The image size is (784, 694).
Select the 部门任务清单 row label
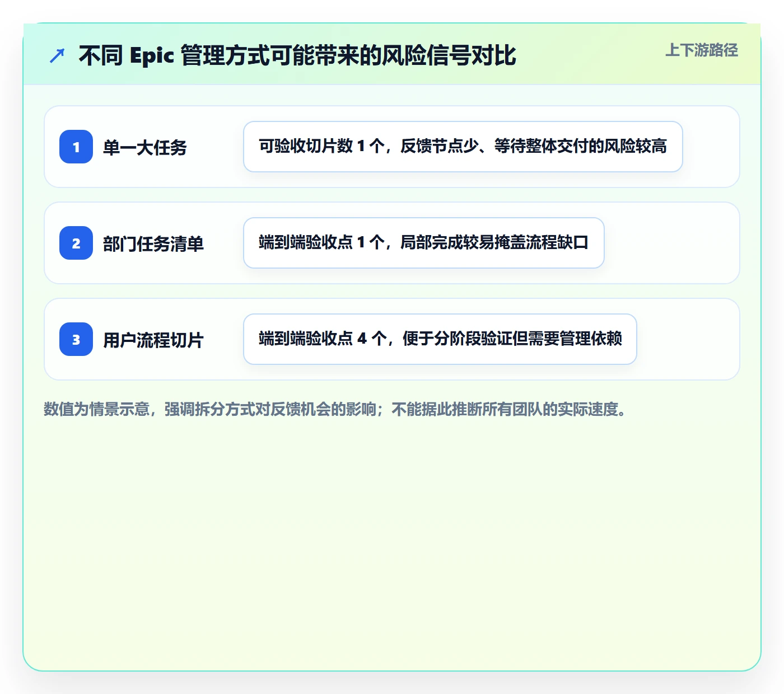(153, 243)
